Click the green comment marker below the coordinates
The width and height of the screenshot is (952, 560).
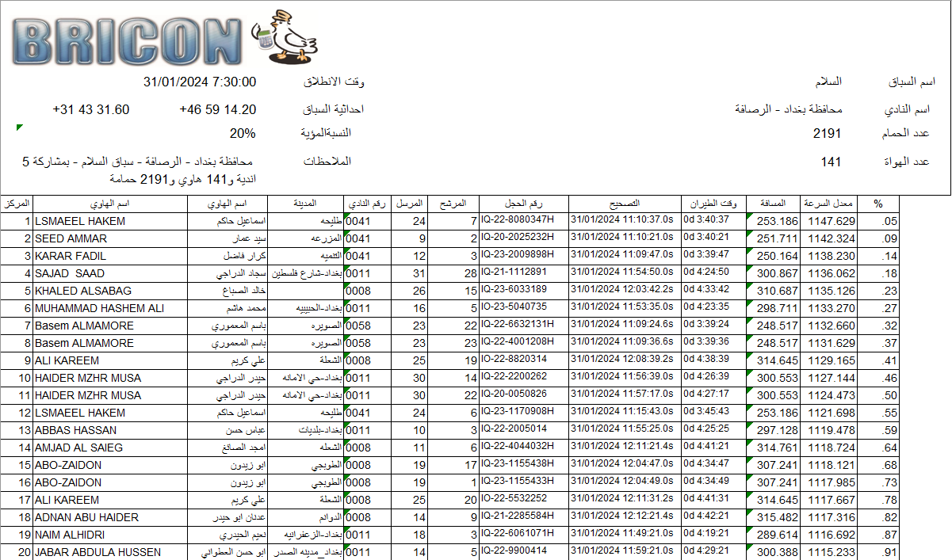[x=20, y=128]
